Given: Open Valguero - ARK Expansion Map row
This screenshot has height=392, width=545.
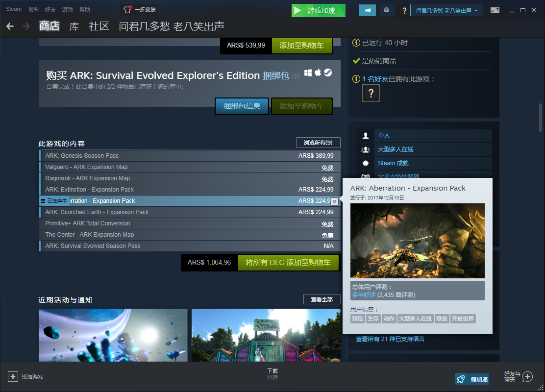Looking at the screenshot, I should tap(190, 167).
